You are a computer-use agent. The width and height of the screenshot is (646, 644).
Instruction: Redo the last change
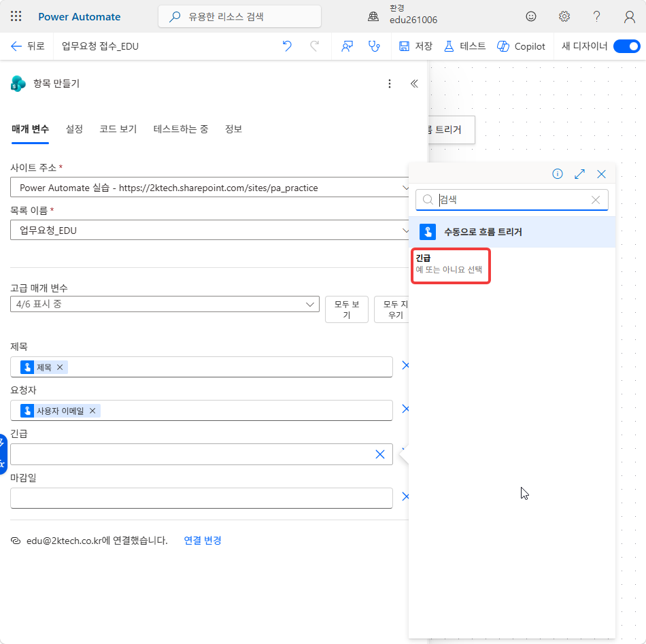[x=314, y=46]
